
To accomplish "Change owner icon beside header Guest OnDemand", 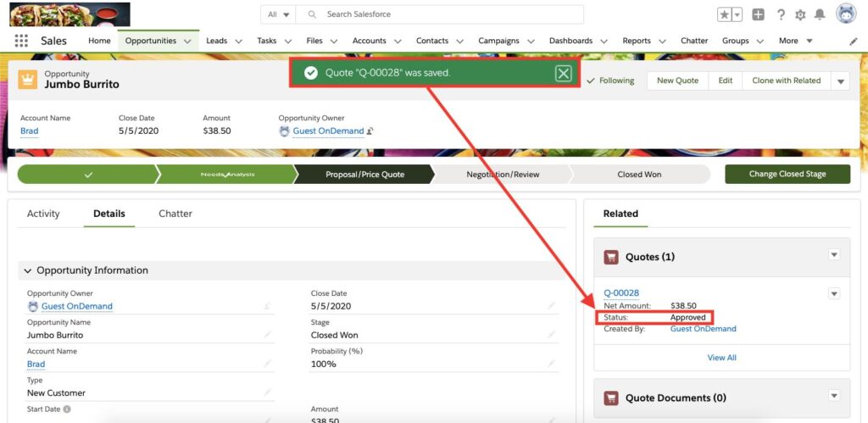I will point(370,131).
